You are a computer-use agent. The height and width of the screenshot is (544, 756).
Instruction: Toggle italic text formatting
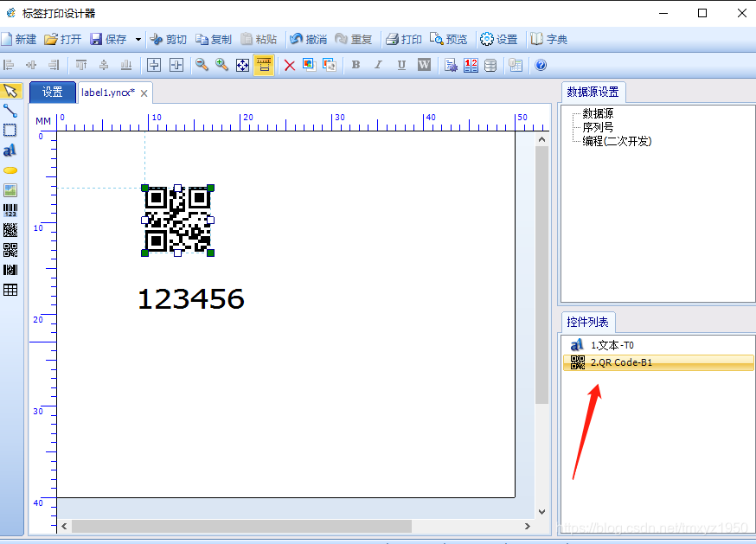click(379, 65)
